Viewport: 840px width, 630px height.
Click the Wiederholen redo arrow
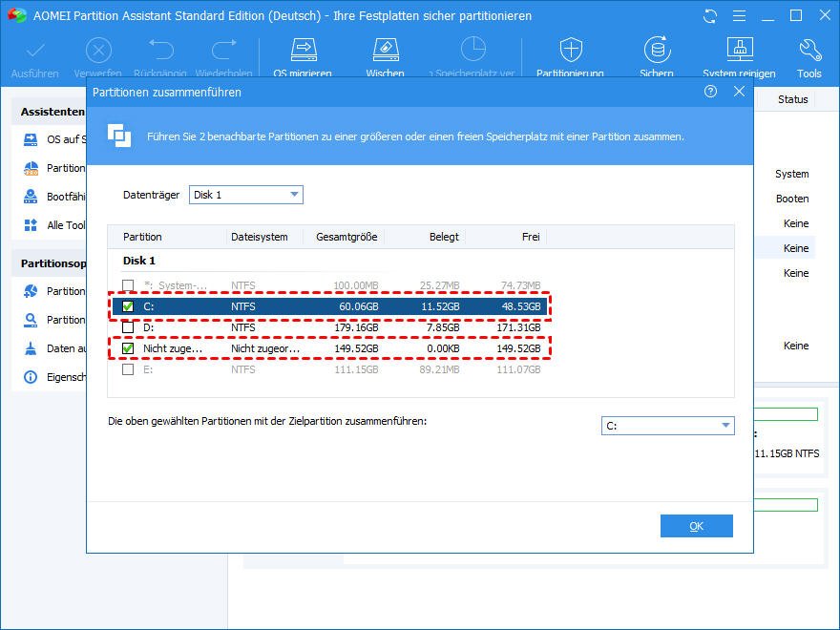point(224,50)
